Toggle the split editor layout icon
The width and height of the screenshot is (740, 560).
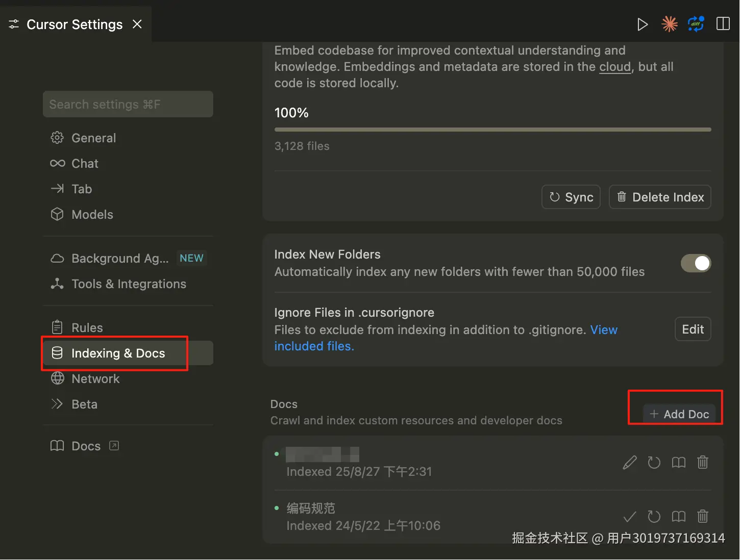(723, 24)
